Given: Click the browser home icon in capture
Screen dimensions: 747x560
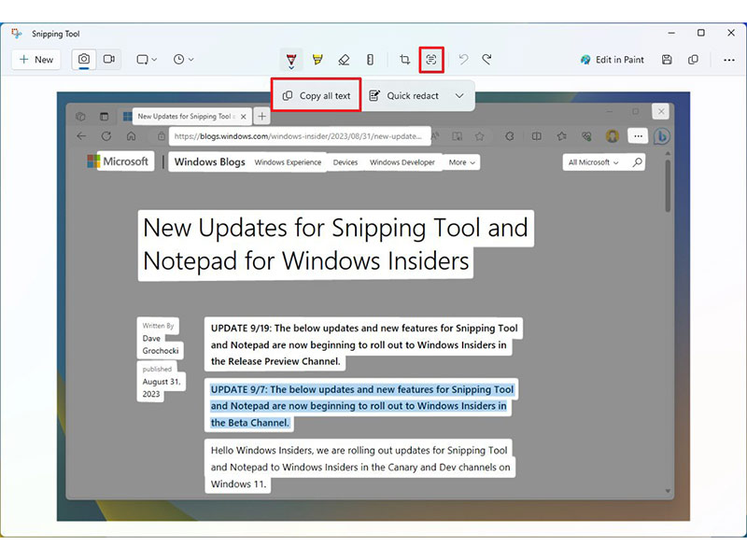Looking at the screenshot, I should tap(131, 136).
